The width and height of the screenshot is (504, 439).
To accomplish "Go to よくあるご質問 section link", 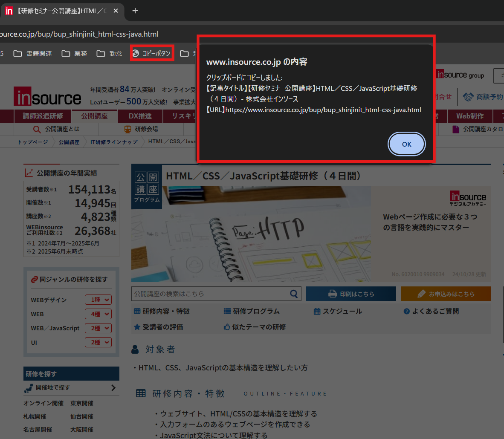I will (431, 311).
